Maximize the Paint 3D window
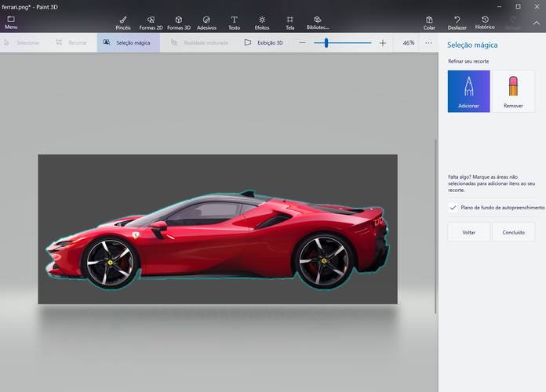This screenshot has height=392, width=546. point(518,6)
